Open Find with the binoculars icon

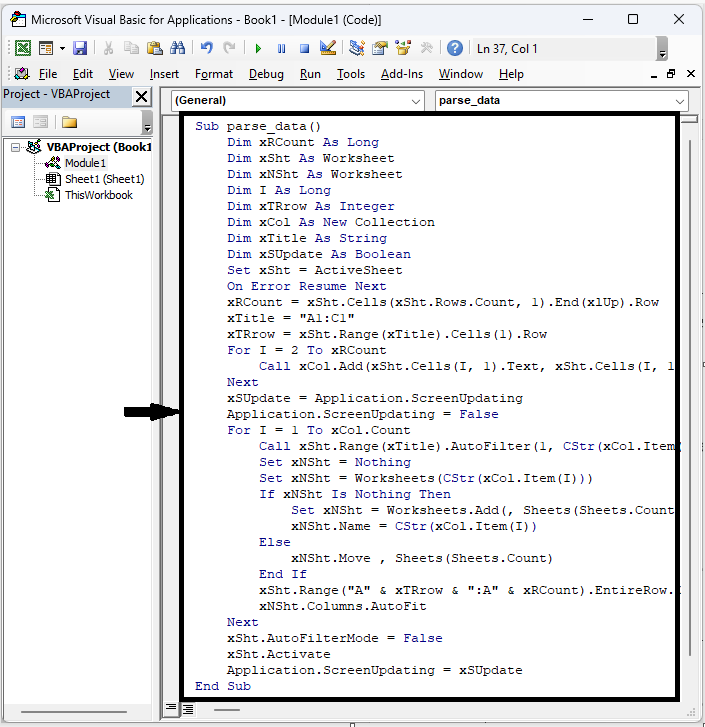[x=178, y=48]
